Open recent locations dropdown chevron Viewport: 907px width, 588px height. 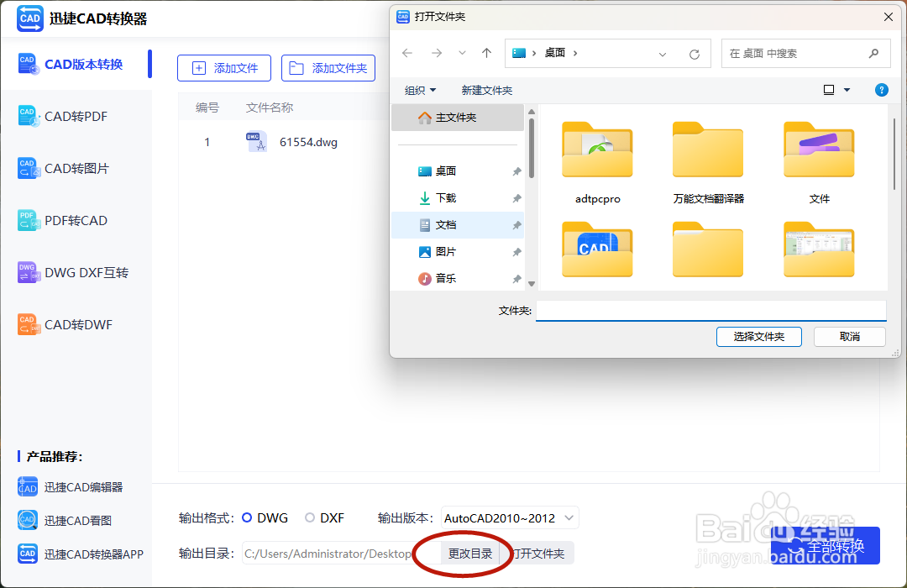pos(462,53)
